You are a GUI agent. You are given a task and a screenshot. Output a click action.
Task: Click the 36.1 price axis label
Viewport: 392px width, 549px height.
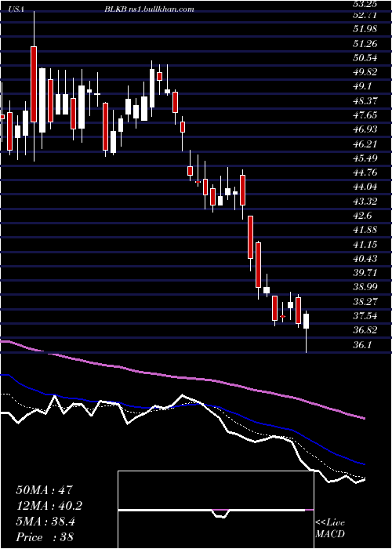(x=362, y=345)
